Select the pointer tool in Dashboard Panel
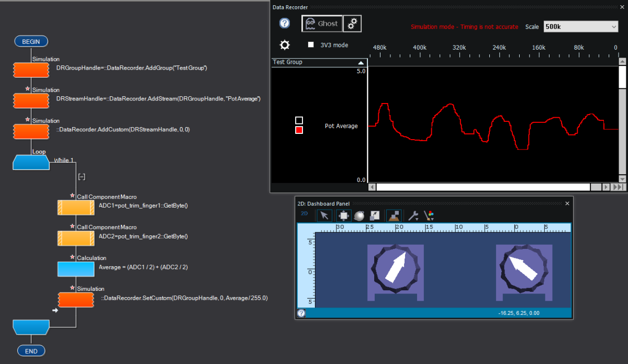628x364 pixels. 324,215
